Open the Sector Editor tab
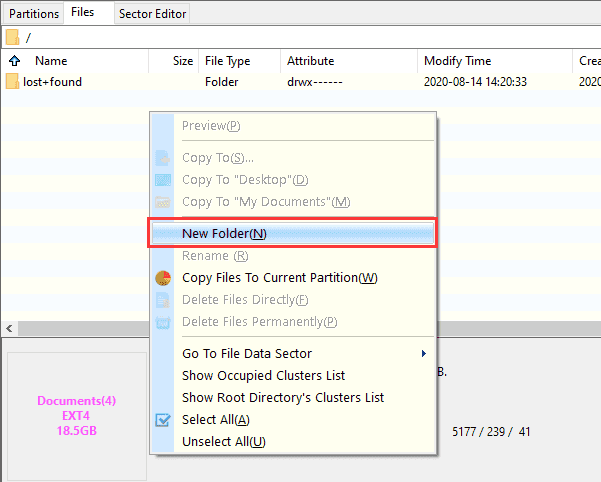 (152, 14)
